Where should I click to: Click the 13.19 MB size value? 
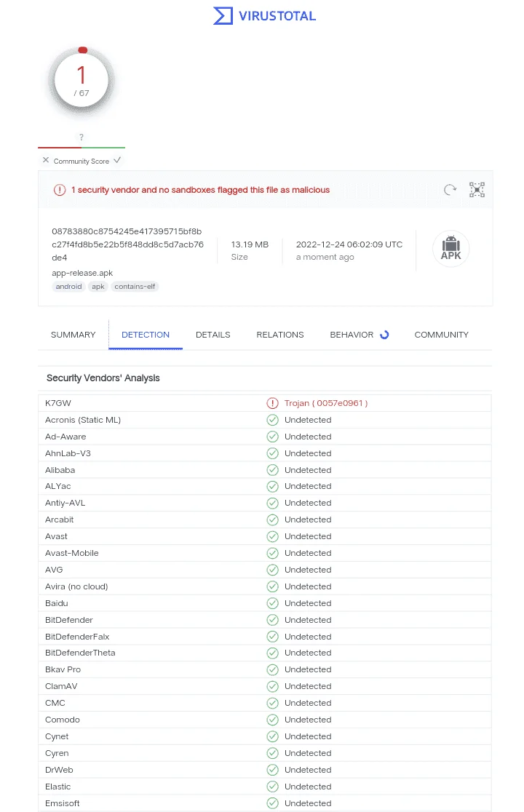tap(250, 244)
